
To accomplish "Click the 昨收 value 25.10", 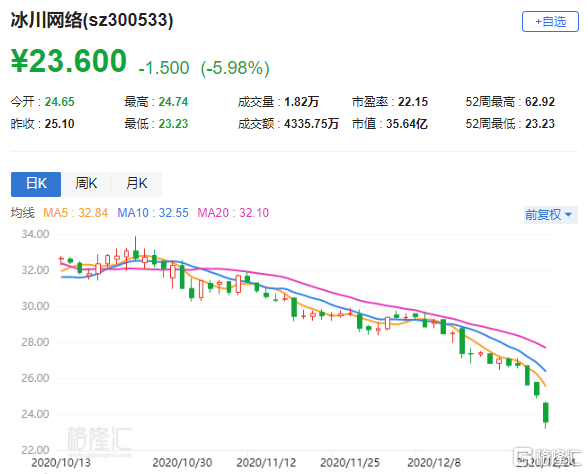I will (60, 124).
